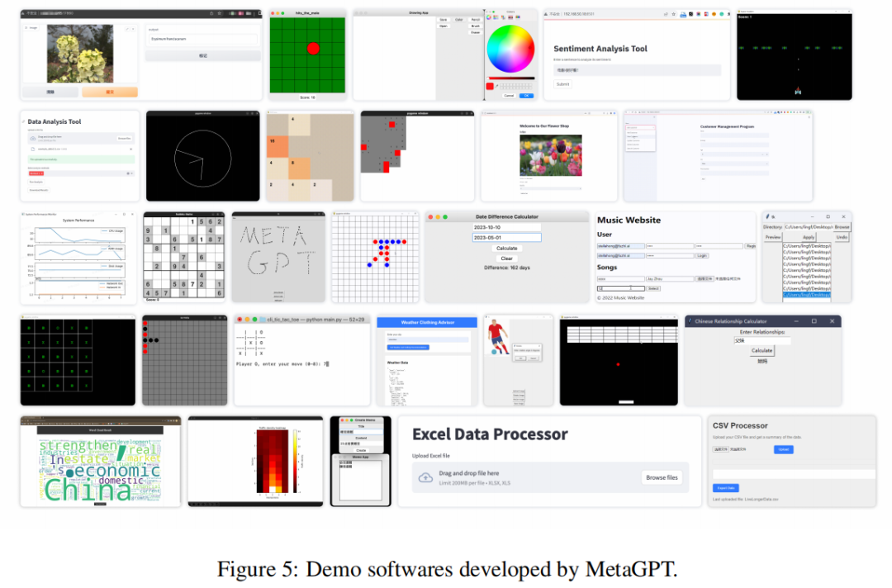892x588 pixels.
Task: Adjust the brightness slider below the color wheel
Action: tap(511, 78)
